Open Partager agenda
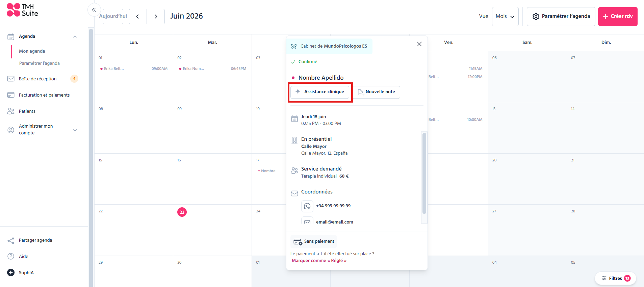Screen dimensions: 644x287 click(35, 240)
